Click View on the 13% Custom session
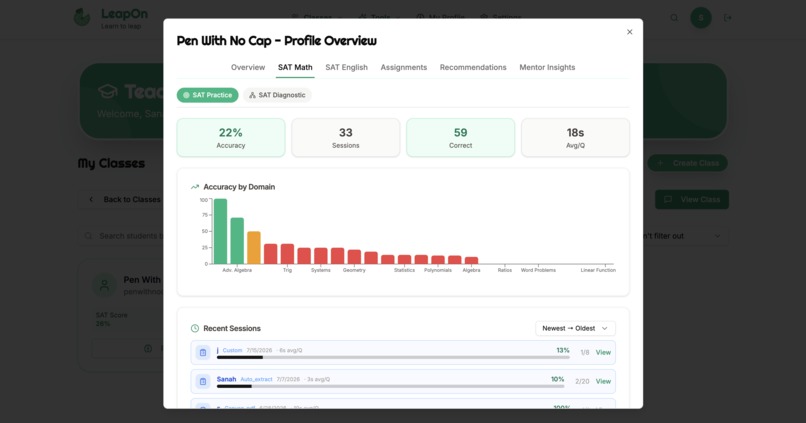806x423 pixels. click(603, 353)
